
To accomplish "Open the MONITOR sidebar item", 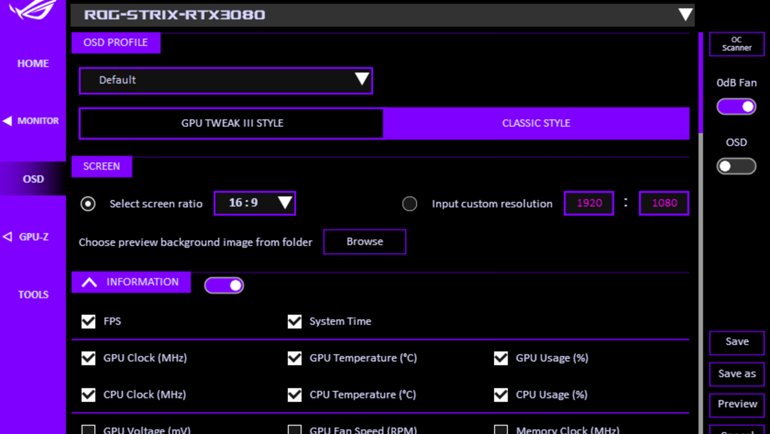I will [38, 121].
